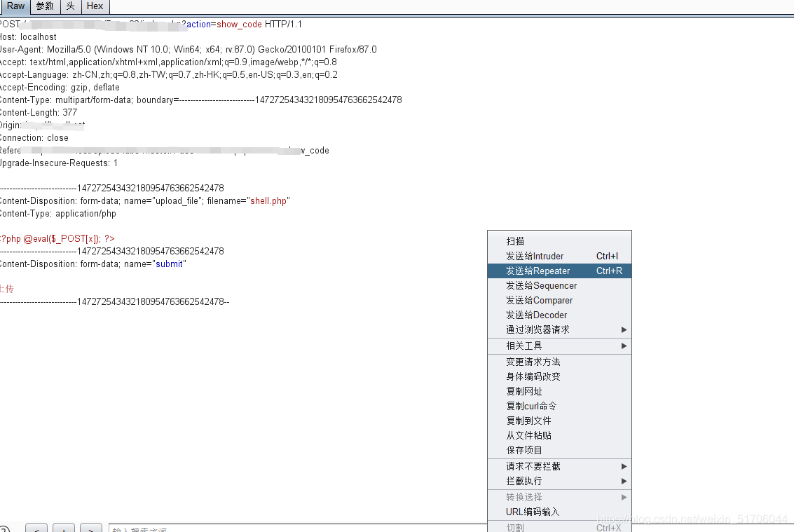Select 身体编码改变 menu item
Viewport: 794px width, 532px height.
tap(559, 377)
